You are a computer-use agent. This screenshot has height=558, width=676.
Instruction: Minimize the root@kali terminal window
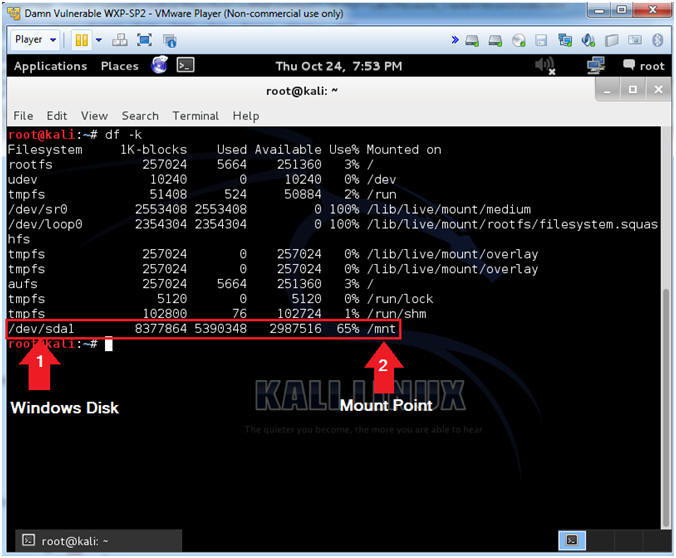click(607, 90)
